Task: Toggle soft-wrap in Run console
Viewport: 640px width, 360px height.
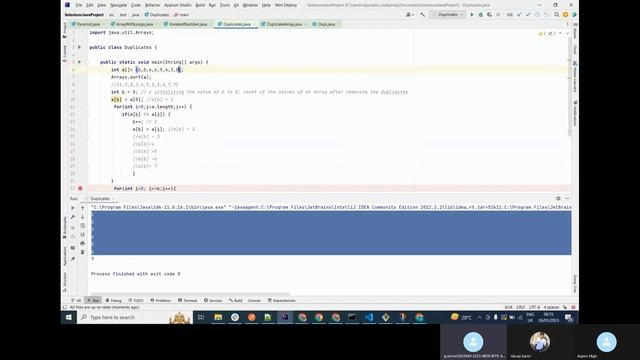Action: (x=82, y=226)
